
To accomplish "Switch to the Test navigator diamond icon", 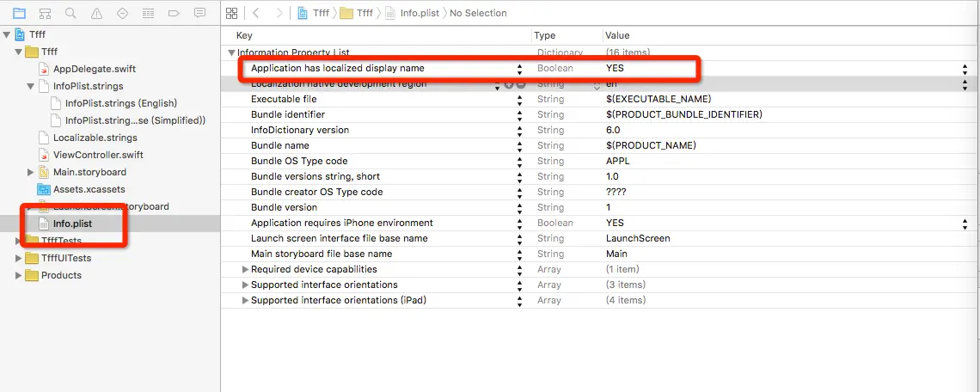I will [122, 13].
